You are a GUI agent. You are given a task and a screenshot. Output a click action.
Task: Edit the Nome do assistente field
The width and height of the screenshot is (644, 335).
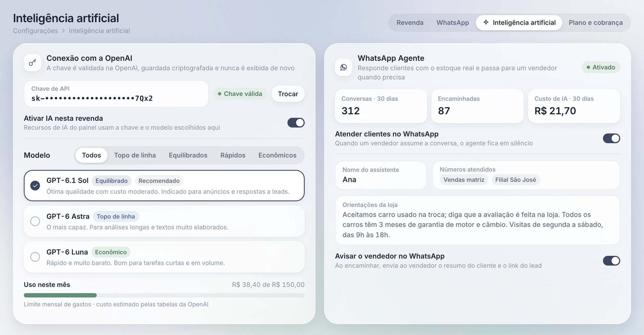click(381, 175)
